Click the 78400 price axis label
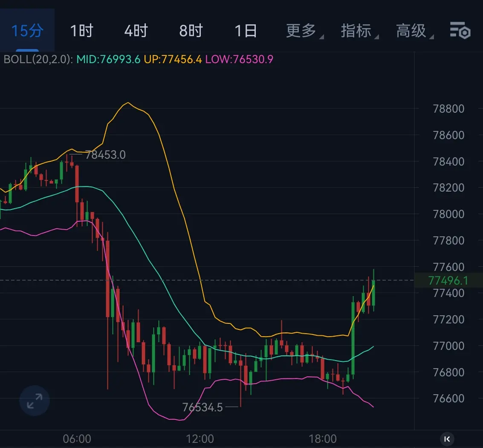483x448 pixels. coord(448,162)
